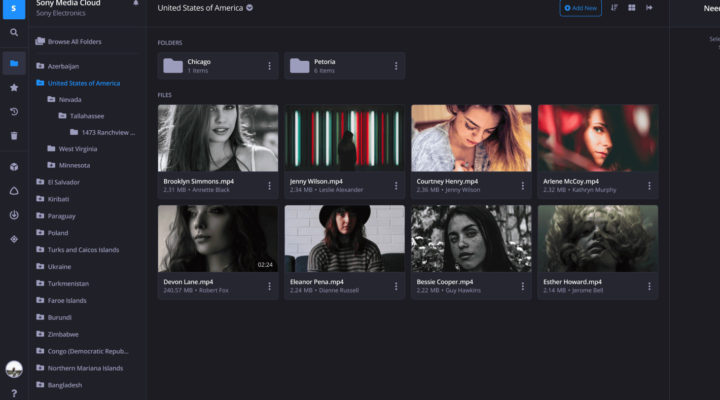Screen dimensions: 720x400
Task: Select Kiribati folder
Action: tap(53, 199)
